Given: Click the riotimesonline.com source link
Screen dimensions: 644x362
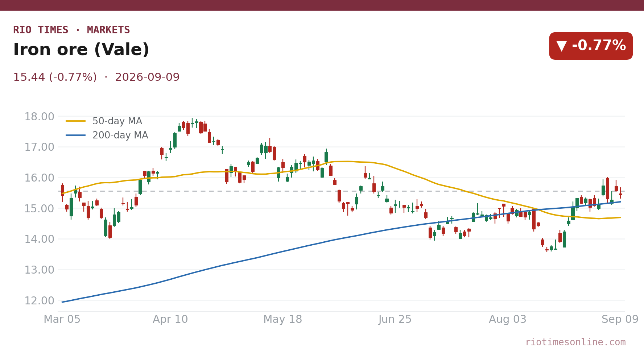Looking at the screenshot, I should [575, 342].
